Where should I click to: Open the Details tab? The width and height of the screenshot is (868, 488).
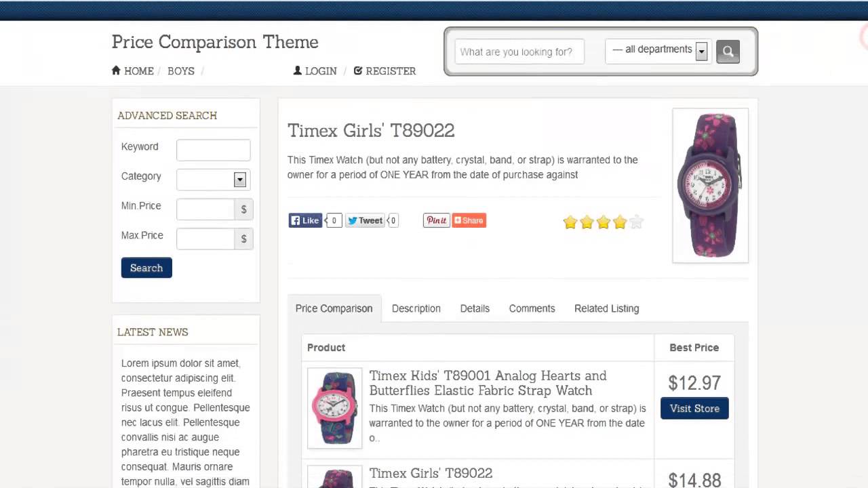475,308
